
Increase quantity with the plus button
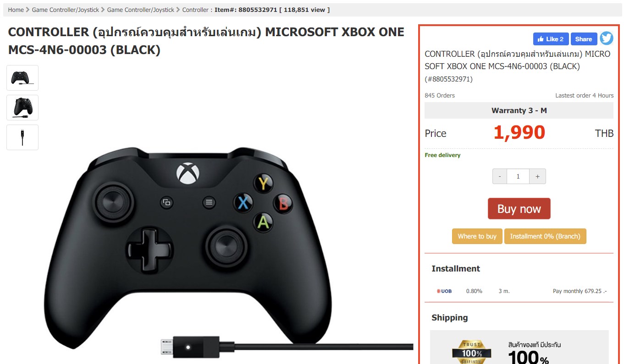[x=537, y=176]
